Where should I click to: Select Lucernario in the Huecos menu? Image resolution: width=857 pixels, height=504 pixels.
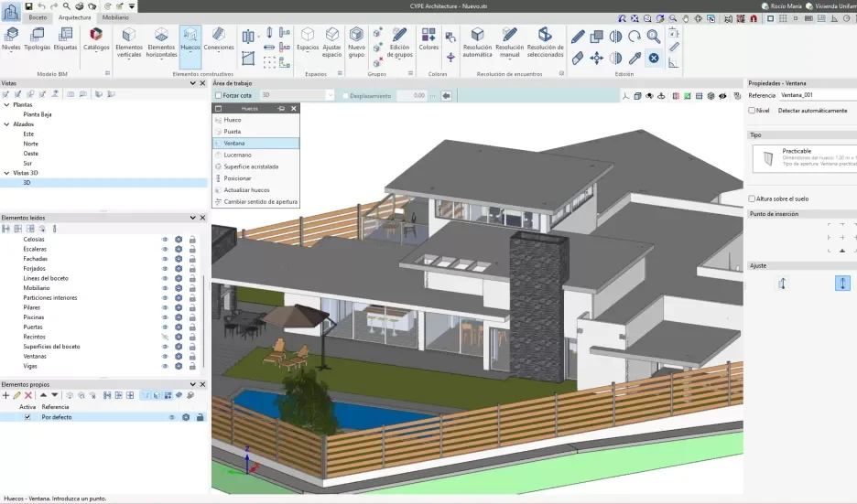pos(237,155)
